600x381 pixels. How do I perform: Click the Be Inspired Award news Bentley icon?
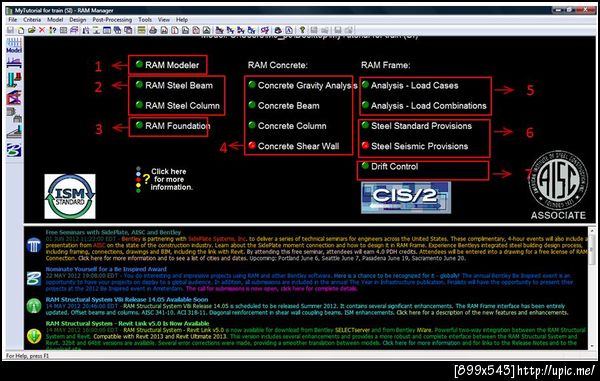[x=34, y=278]
